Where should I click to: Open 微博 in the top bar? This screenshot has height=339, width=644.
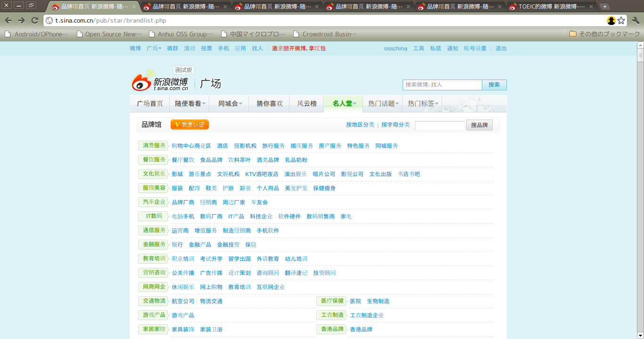(135, 48)
